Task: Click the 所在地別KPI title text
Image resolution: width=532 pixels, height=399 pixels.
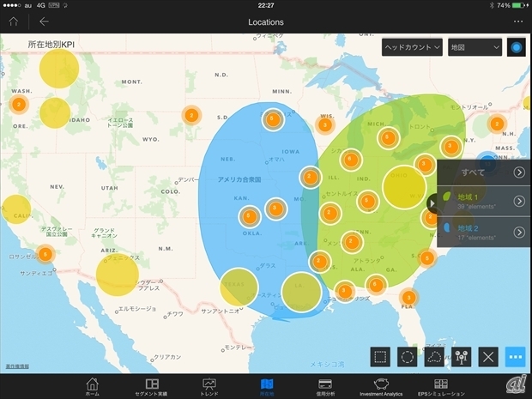Action: coord(51,45)
